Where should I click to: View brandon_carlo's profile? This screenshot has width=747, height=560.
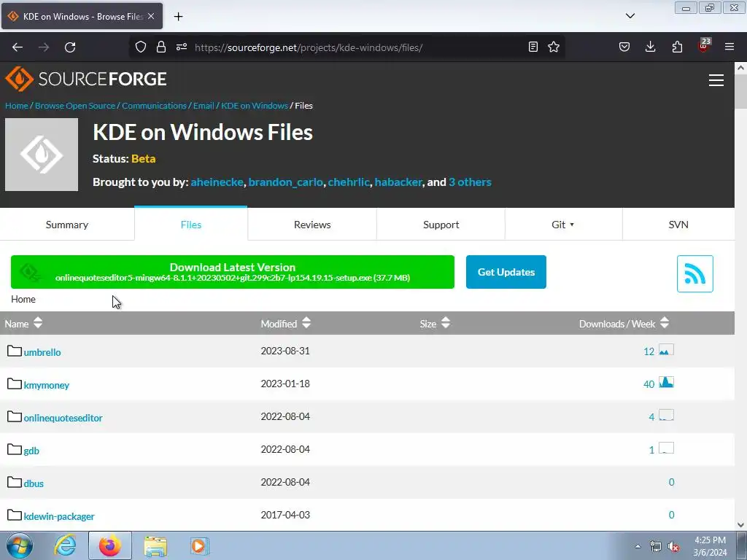pyautogui.click(x=285, y=182)
